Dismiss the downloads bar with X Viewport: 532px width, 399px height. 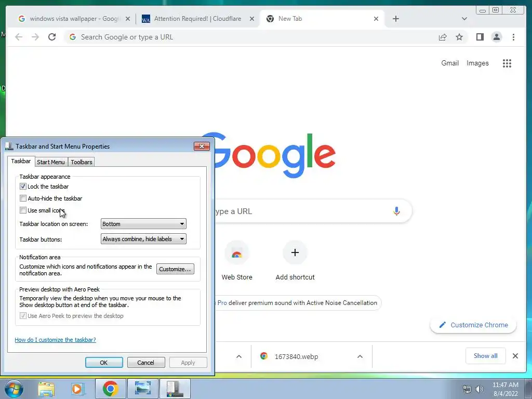(515, 356)
